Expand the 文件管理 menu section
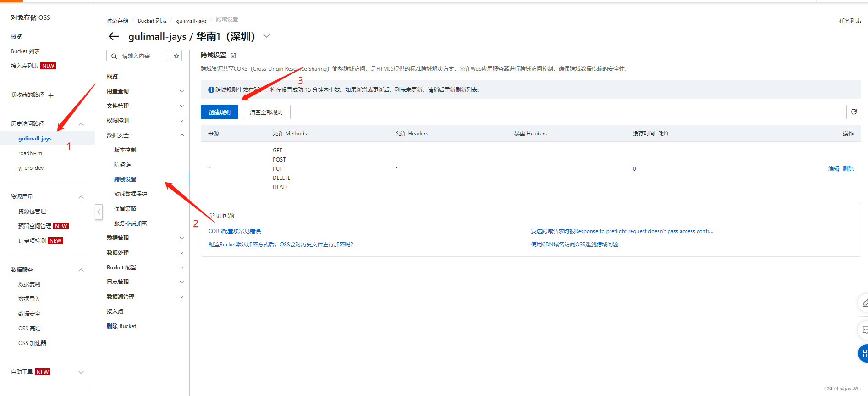The height and width of the screenshot is (396, 868). click(x=181, y=106)
